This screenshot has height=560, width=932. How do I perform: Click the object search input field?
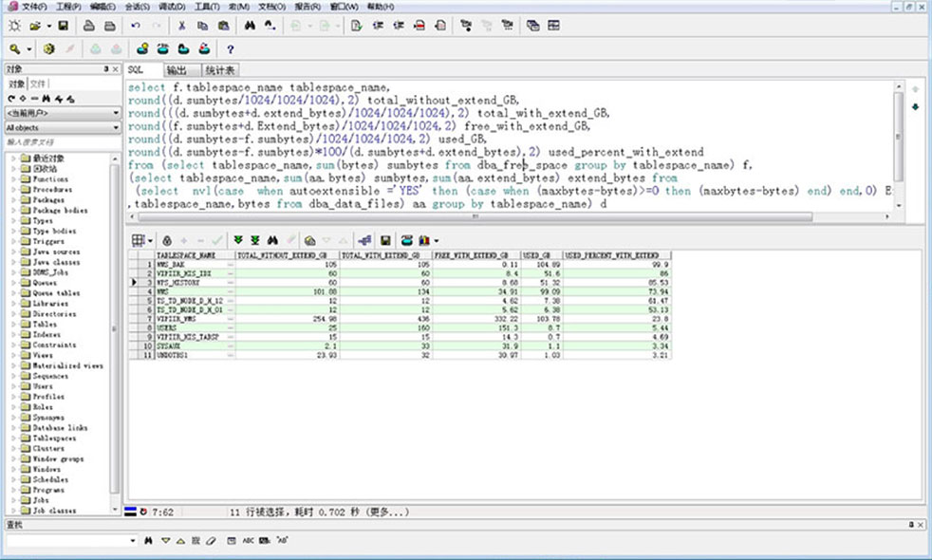coord(57,143)
